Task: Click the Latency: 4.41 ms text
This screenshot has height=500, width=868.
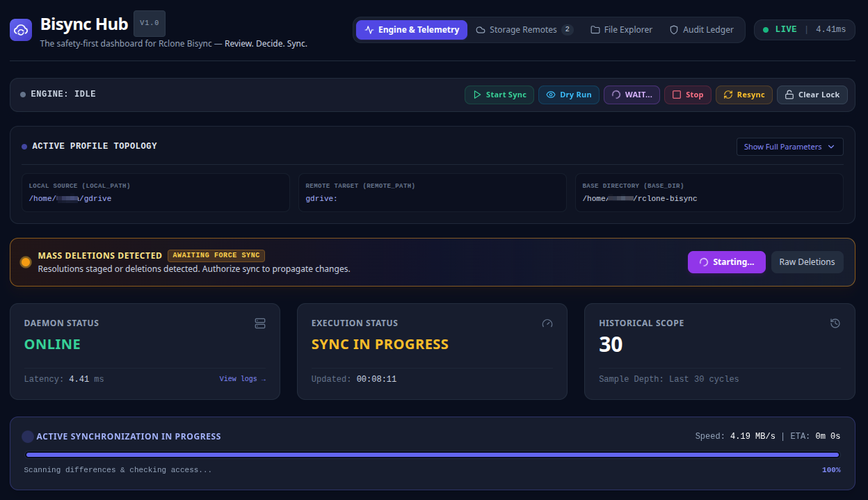Action: coord(64,379)
